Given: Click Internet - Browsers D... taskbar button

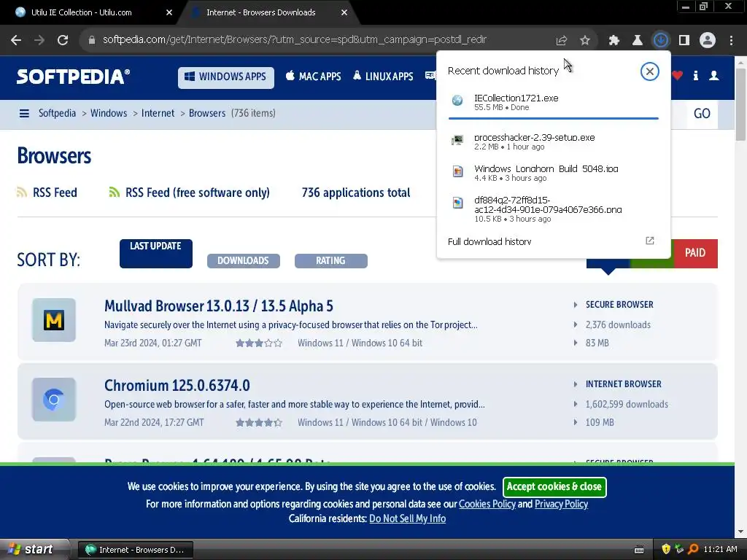Looking at the screenshot, I should [x=135, y=550].
